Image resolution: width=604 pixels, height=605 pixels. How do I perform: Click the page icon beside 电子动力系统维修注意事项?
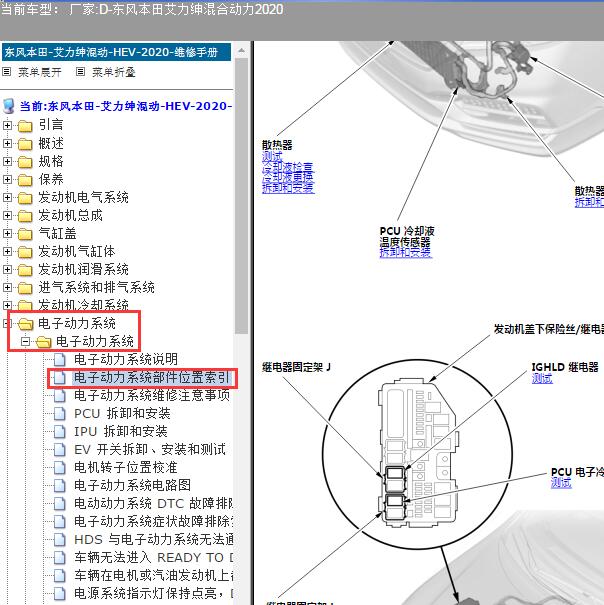tap(59, 395)
